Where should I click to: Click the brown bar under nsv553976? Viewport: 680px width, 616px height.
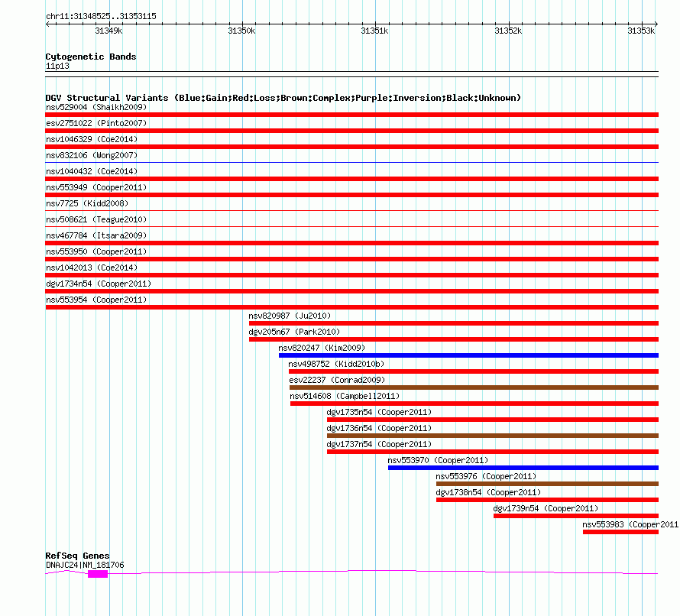click(547, 484)
